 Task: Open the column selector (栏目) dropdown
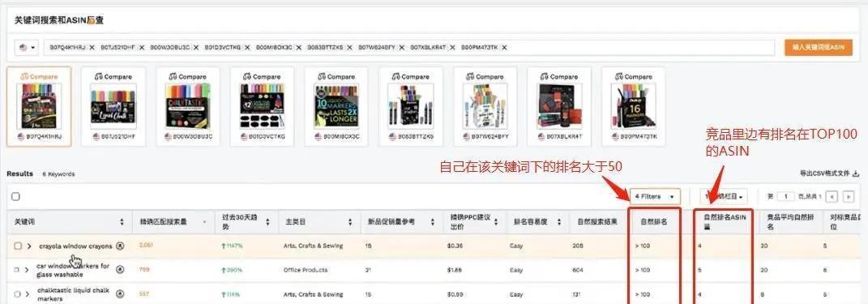coord(724,196)
